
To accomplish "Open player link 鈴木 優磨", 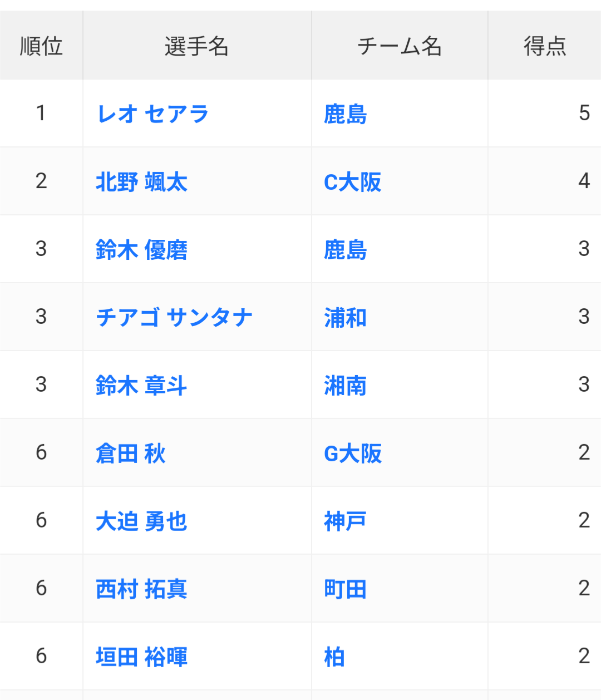I will pos(141,250).
